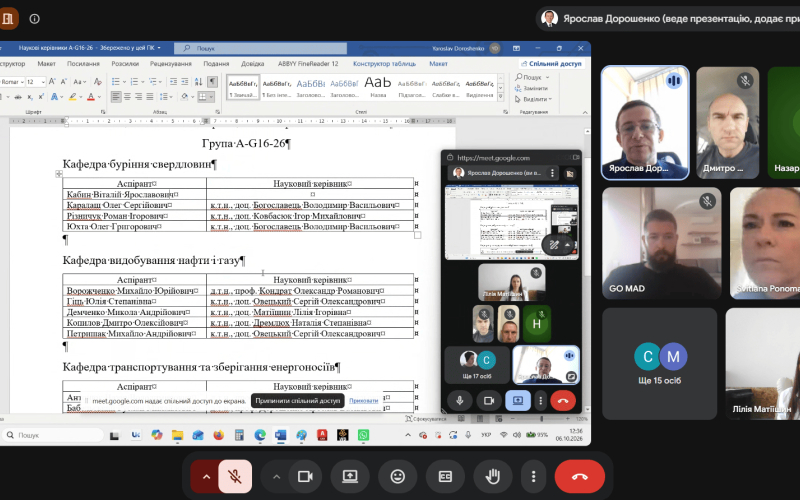Open the Конструктор таблиць tab
The image size is (800, 500).
pyautogui.click(x=384, y=64)
